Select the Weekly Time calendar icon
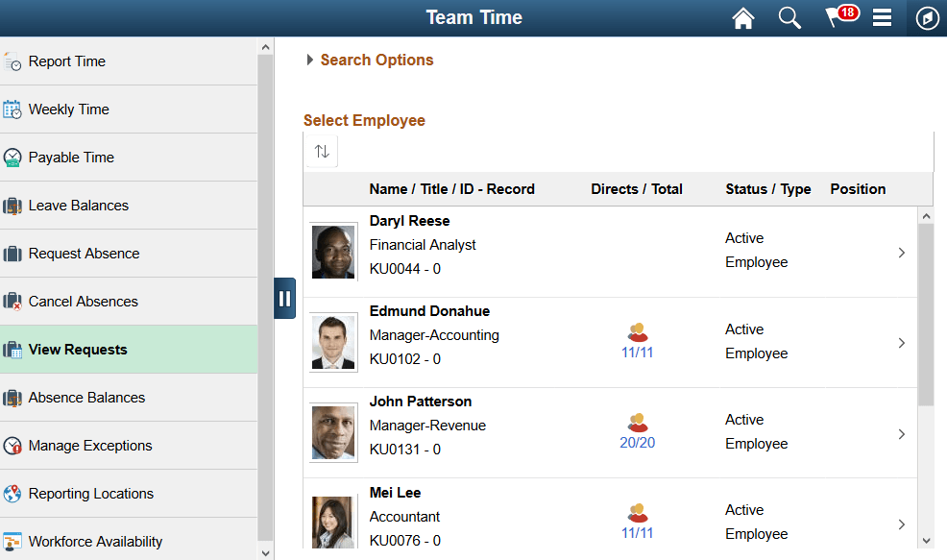Screen dimensions: 947x560 (x=16, y=109)
